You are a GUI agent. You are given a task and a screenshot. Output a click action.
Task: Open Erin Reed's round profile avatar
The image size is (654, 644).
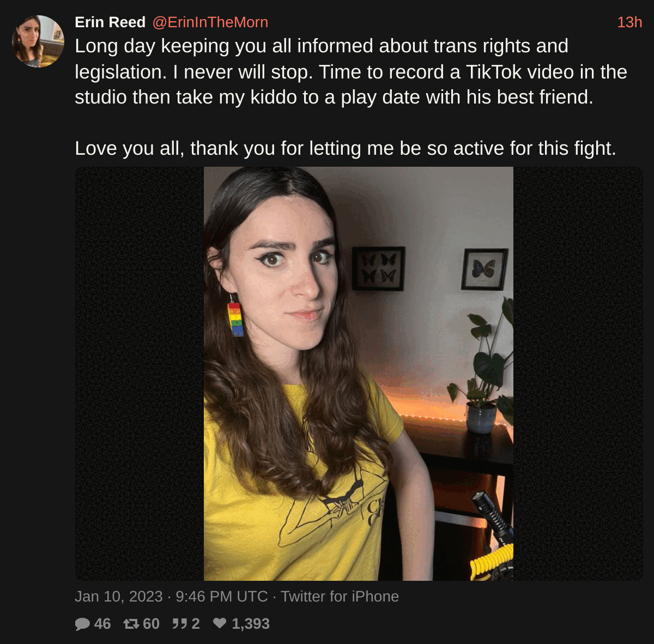[38, 41]
